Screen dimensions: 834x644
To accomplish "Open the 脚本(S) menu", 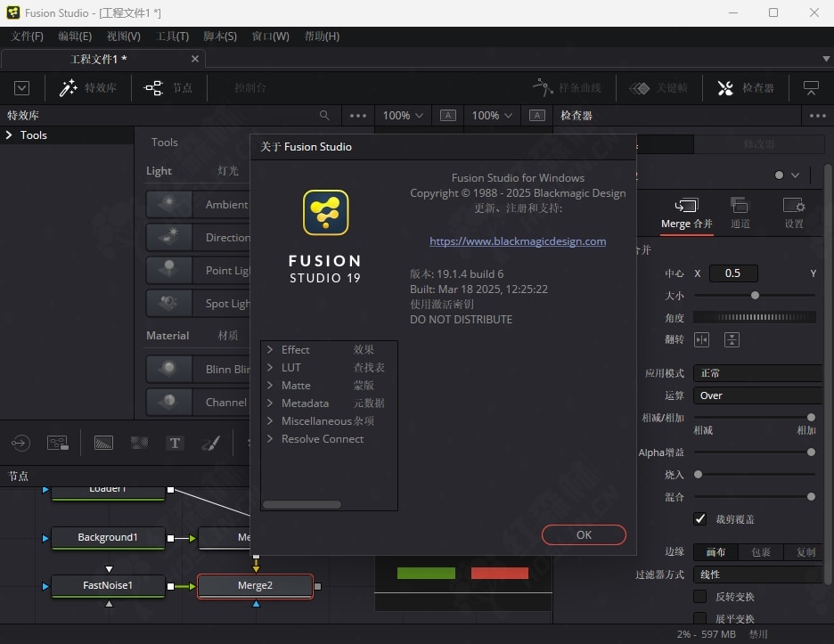I will point(220,37).
